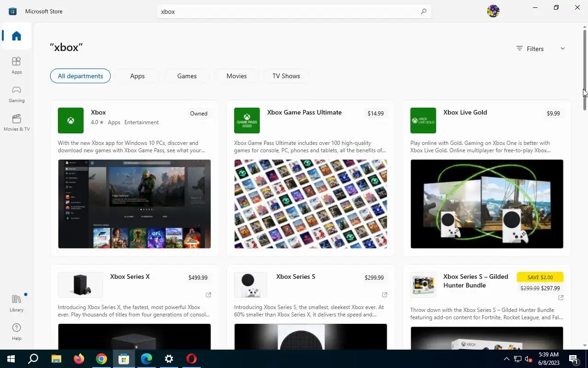
Task: Click the muted volume tray icon
Action: [x=529, y=359]
